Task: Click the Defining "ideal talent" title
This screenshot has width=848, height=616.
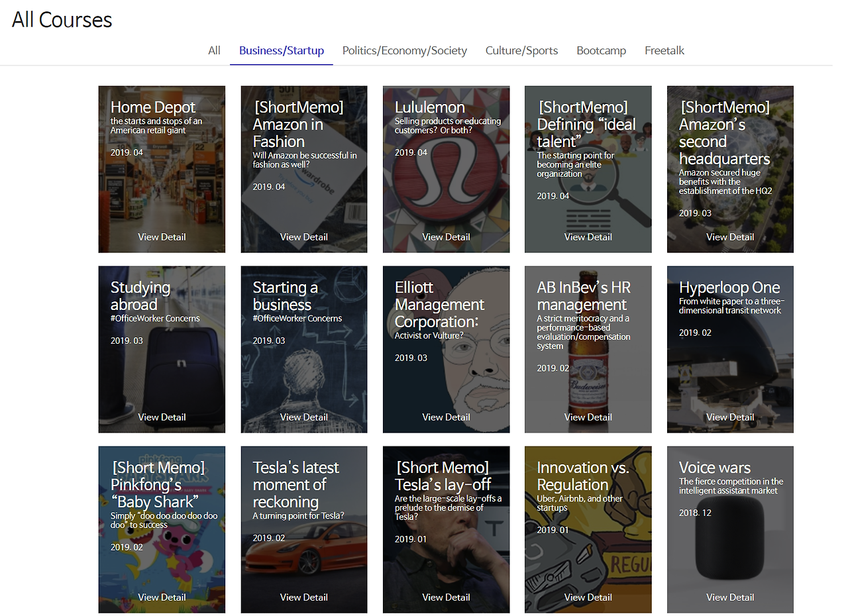Action: point(586,125)
